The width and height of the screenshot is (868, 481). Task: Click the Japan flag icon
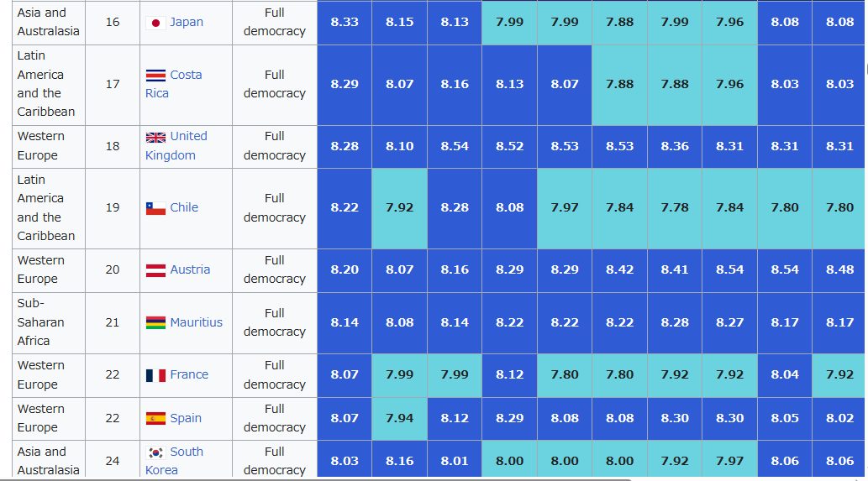pyautogui.click(x=155, y=23)
